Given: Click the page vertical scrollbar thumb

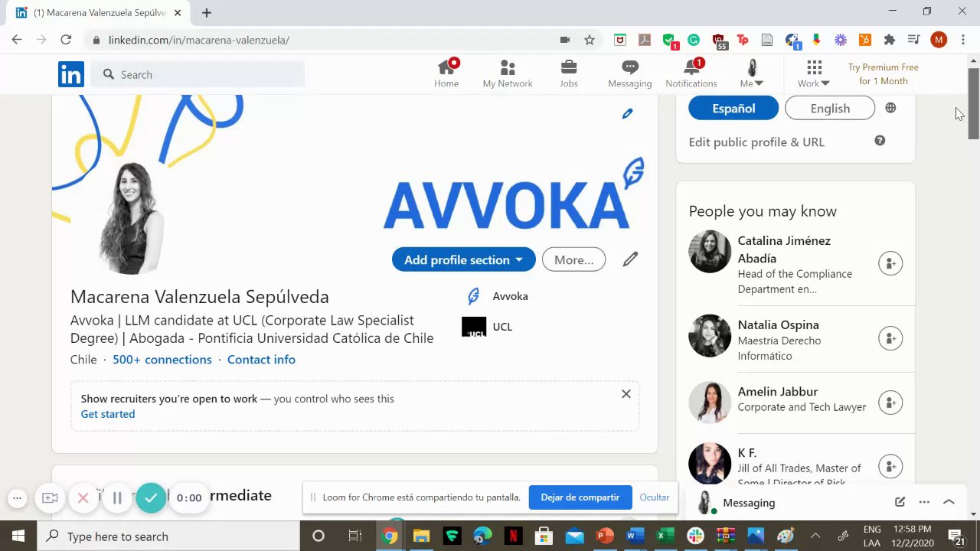Looking at the screenshot, I should [974, 103].
